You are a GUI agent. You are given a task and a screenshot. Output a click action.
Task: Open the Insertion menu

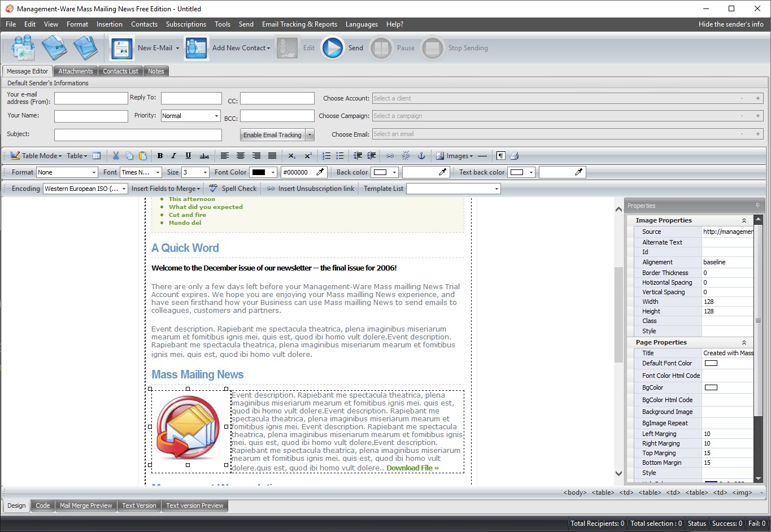tap(110, 24)
